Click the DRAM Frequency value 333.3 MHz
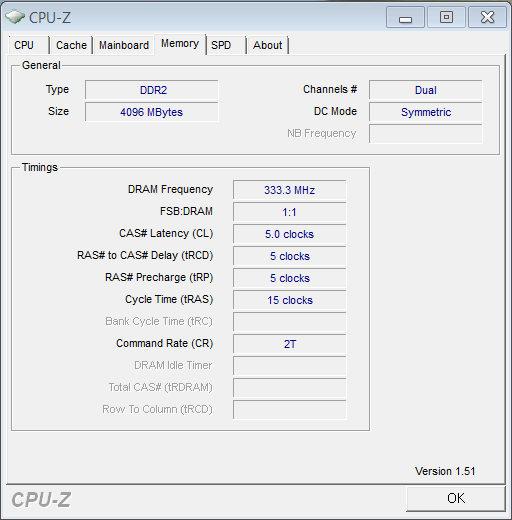Viewport: 512px width, 520px height. click(x=290, y=190)
